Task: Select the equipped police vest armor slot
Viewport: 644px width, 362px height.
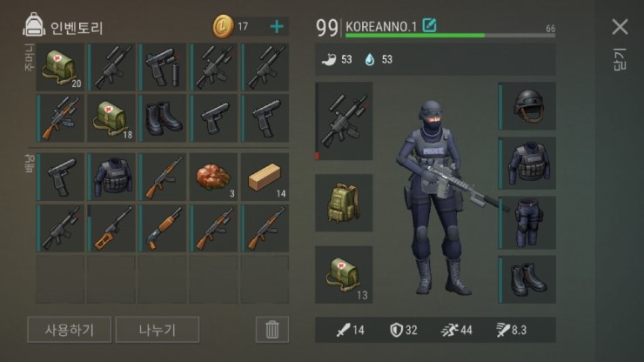Action: (527, 163)
